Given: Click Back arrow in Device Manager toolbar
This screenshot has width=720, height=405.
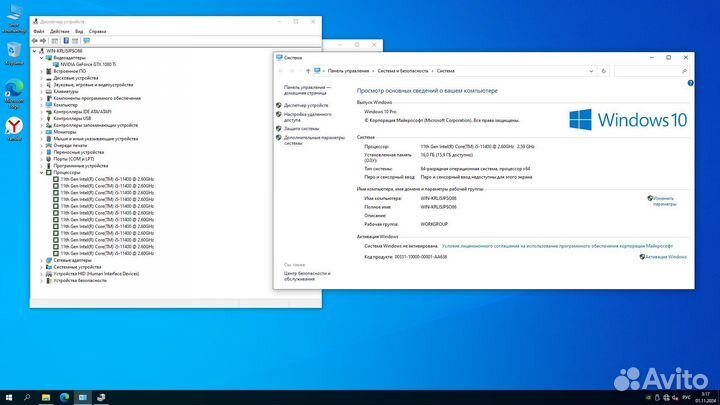Looking at the screenshot, I should [x=34, y=41].
